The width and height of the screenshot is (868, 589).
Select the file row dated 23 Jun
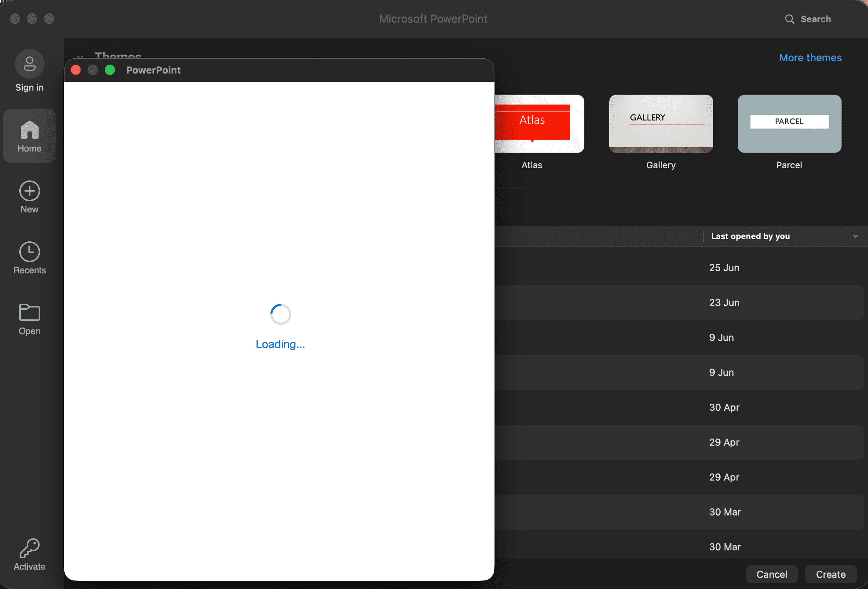click(x=679, y=303)
